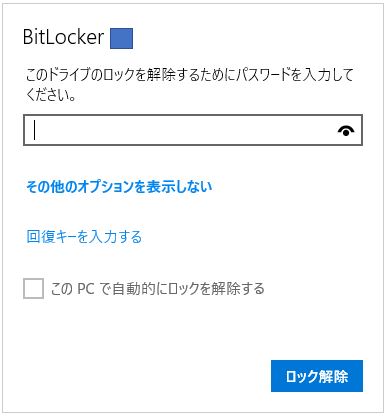Collapse options via その他のオプションを表示しない
388x418 pixels.
(119, 186)
